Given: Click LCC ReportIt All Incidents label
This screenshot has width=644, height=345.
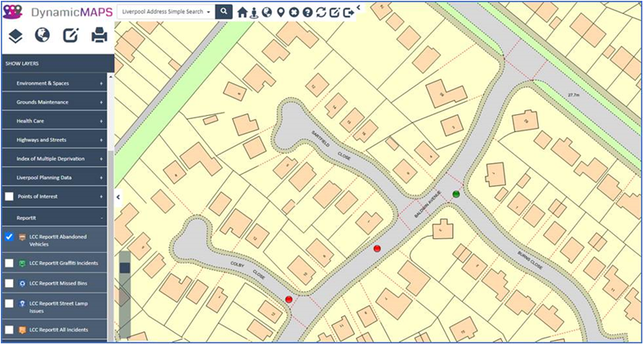Looking at the screenshot, I should (58, 330).
